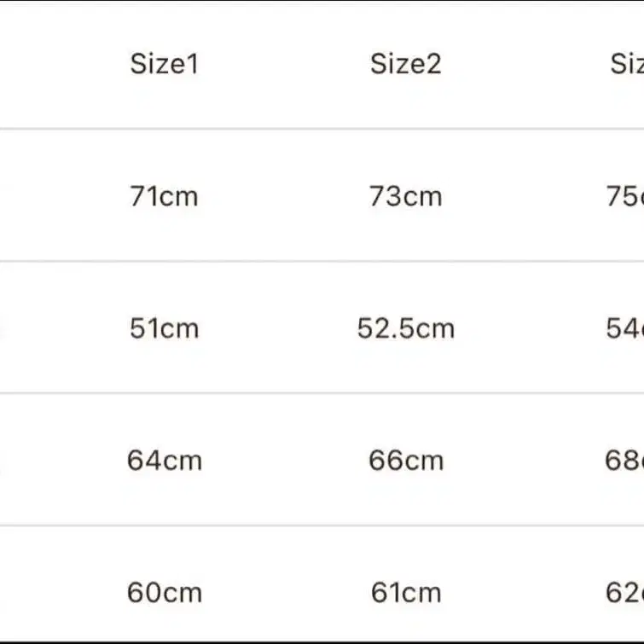644x644 pixels.
Task: Select the 64cm cell in Size1 column
Action: pos(164,461)
